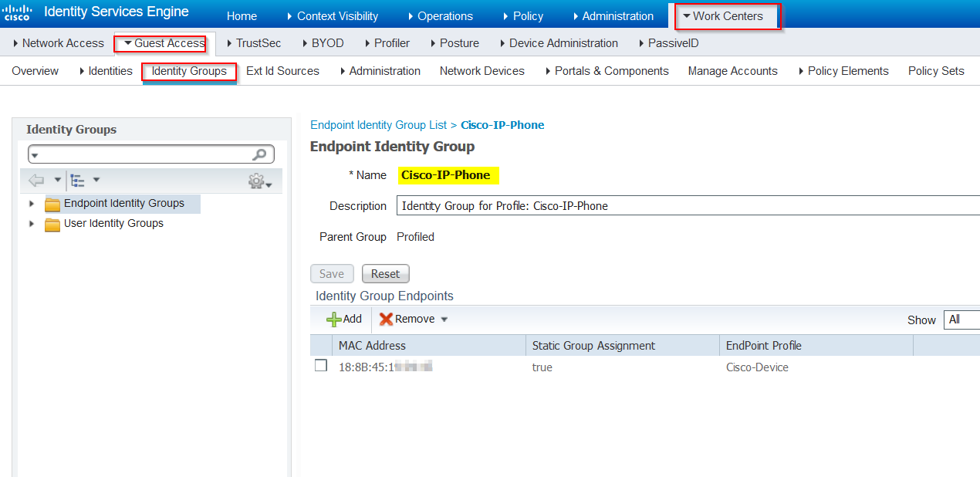980x477 pixels.
Task: Open the tree view dropdown arrow
Action: tap(96, 180)
